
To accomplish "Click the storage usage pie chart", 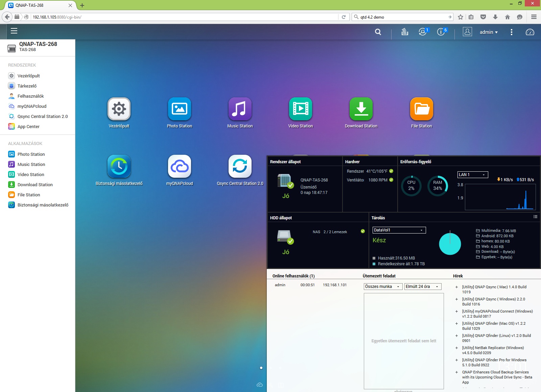I will click(450, 243).
